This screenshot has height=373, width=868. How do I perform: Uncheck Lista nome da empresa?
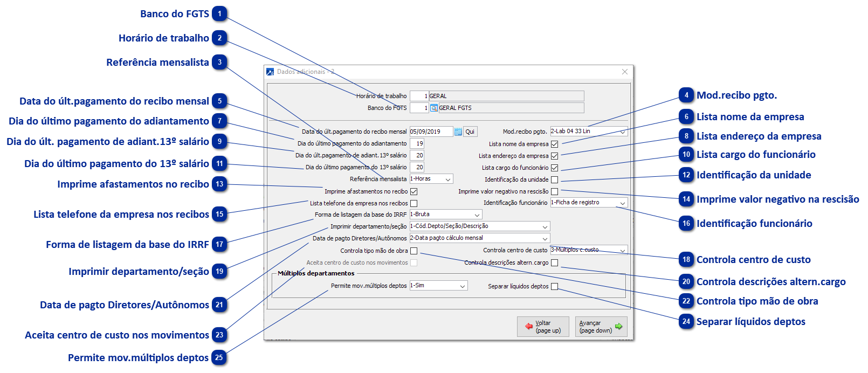[554, 144]
